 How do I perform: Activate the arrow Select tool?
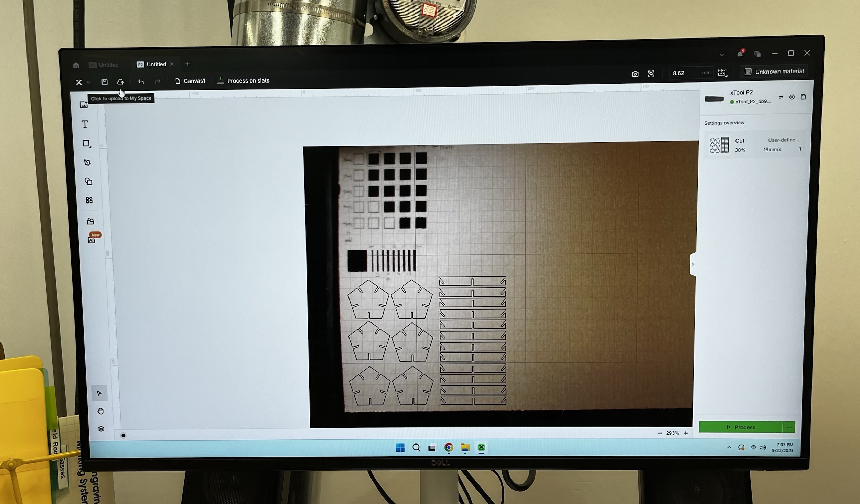click(99, 393)
